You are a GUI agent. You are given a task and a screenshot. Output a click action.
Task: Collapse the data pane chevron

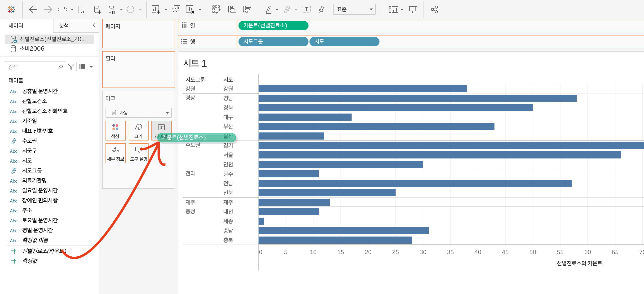[x=94, y=25]
